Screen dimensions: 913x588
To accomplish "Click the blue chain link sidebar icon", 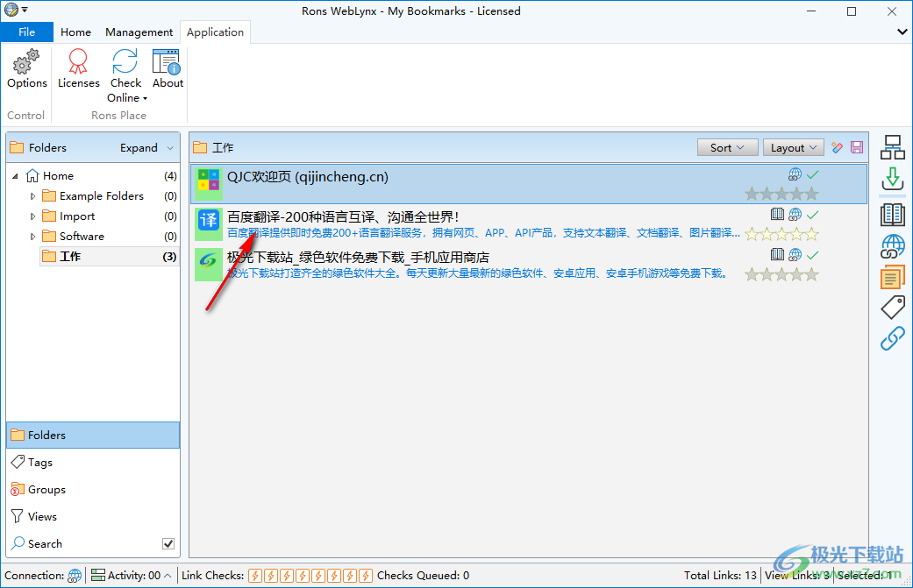I will 892,338.
